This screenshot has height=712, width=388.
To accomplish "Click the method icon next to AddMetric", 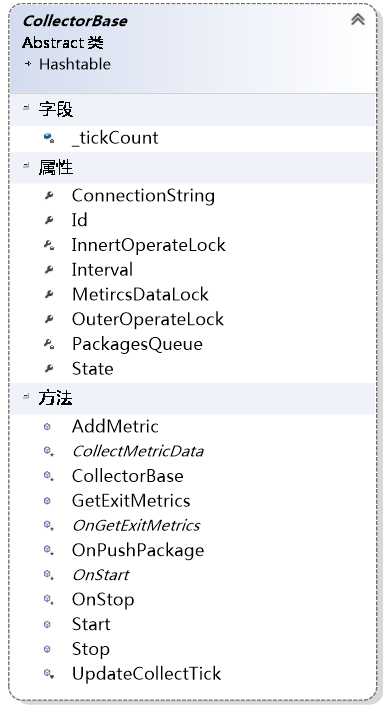I will pyautogui.click(x=47, y=426).
